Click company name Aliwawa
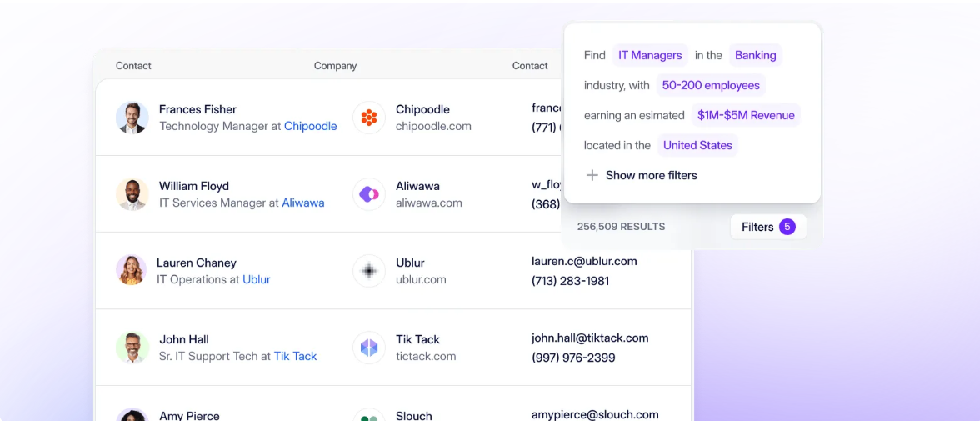 [417, 187]
